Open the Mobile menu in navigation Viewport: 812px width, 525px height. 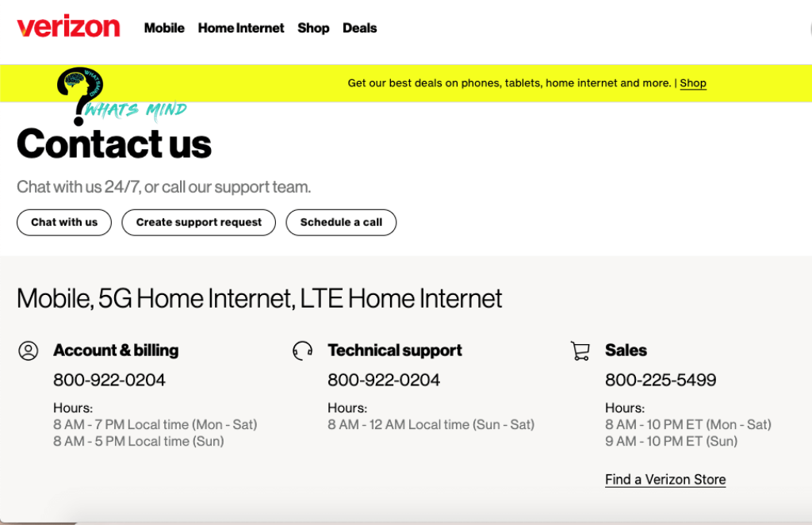164,28
